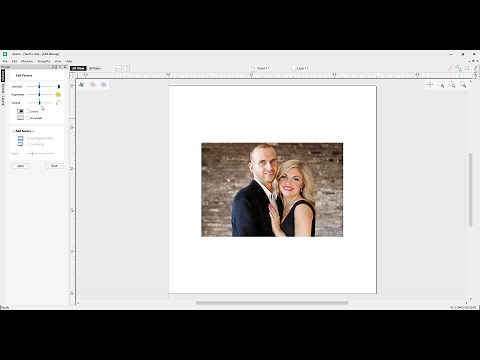Viewport: 480px width, 360px height.
Task: Click the first magnifier zoom icon
Action: click(441, 85)
